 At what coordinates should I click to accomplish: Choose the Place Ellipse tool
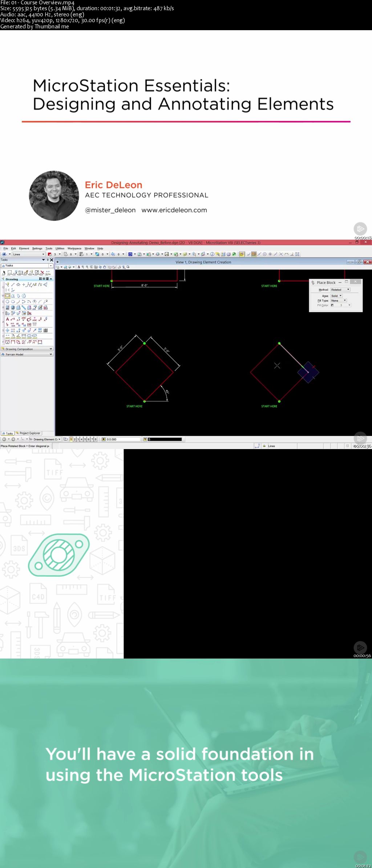pyautogui.click(x=13, y=301)
